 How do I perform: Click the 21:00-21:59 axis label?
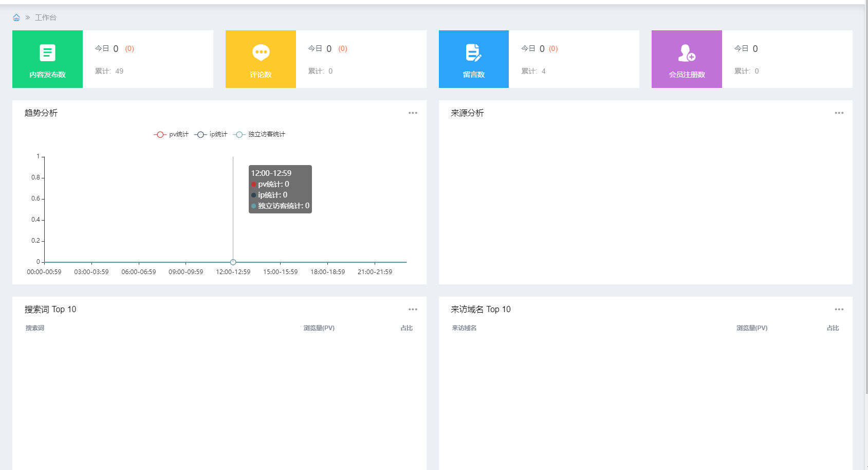(375, 272)
